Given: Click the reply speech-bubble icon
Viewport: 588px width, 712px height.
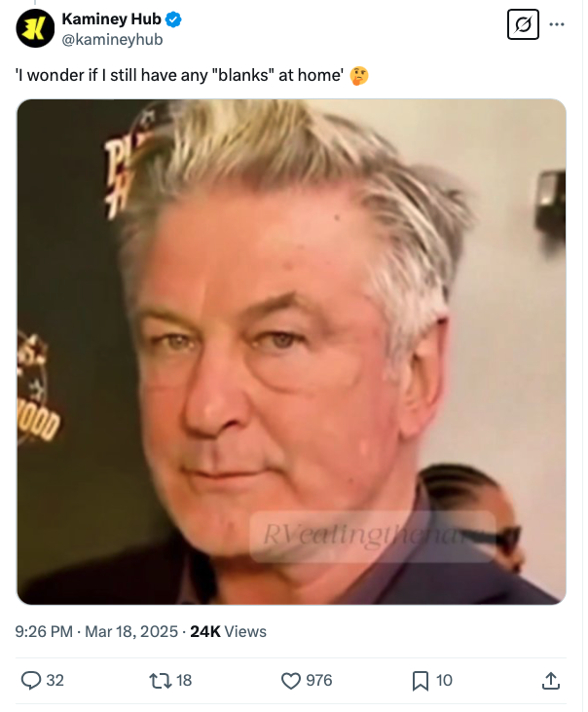Looking at the screenshot, I should pos(31,680).
